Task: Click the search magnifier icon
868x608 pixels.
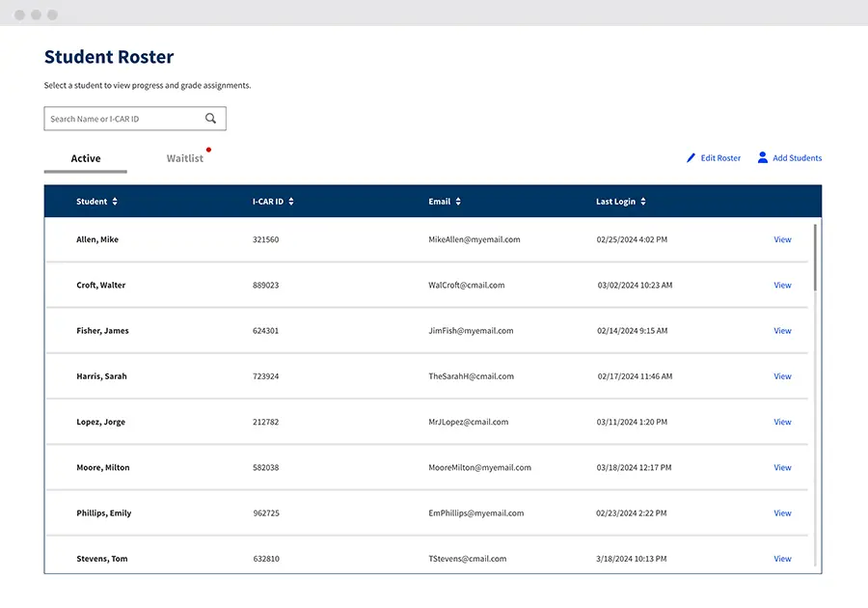Action: [210, 119]
